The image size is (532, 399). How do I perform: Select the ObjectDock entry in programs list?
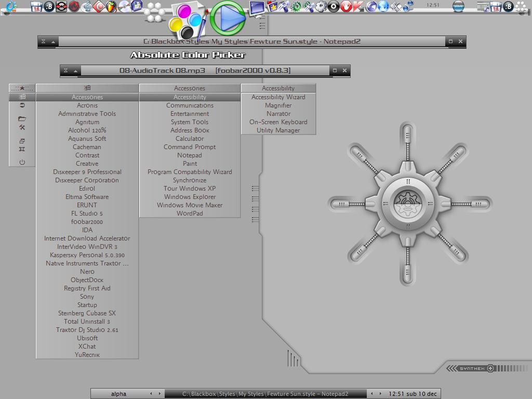click(x=87, y=280)
